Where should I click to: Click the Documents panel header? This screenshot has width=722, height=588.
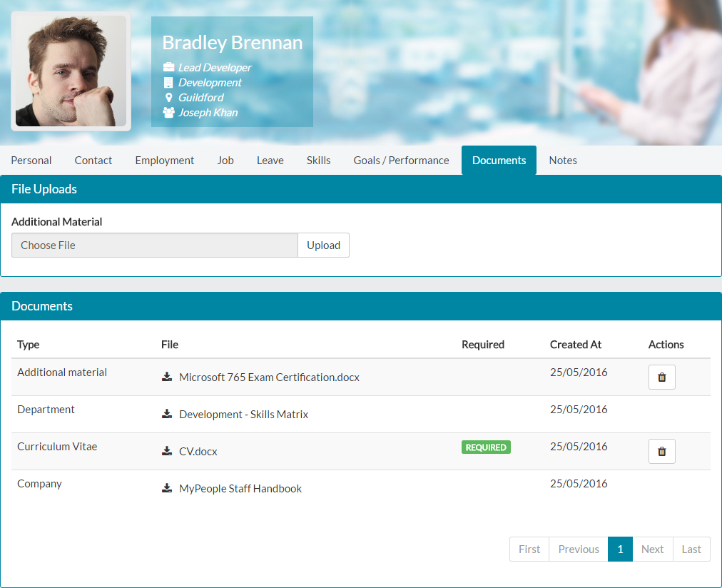[361, 306]
